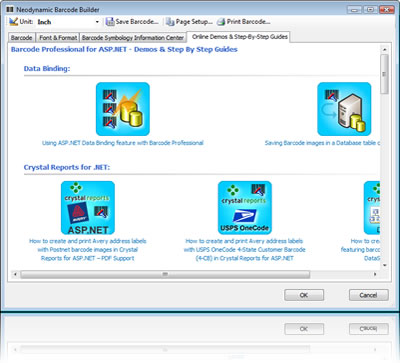The height and width of the screenshot is (363, 400).
Task: Go to Barcode Symbology Information Center tab
Action: [133, 38]
